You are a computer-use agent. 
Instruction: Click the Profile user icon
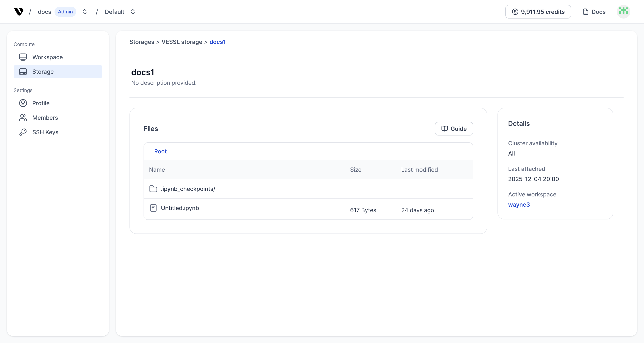(x=23, y=103)
